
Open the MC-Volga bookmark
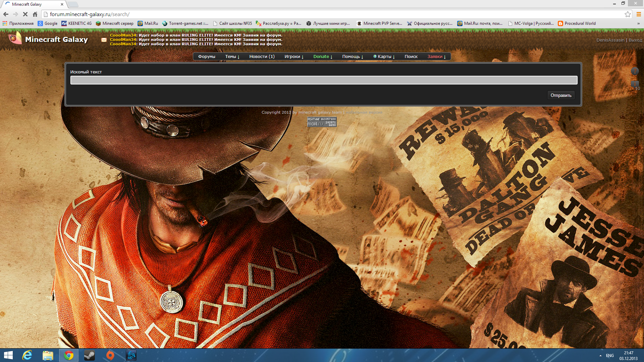[x=531, y=23]
